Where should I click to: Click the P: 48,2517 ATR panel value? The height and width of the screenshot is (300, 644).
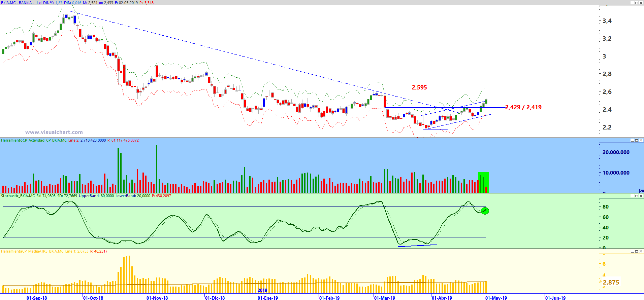click(x=99, y=251)
